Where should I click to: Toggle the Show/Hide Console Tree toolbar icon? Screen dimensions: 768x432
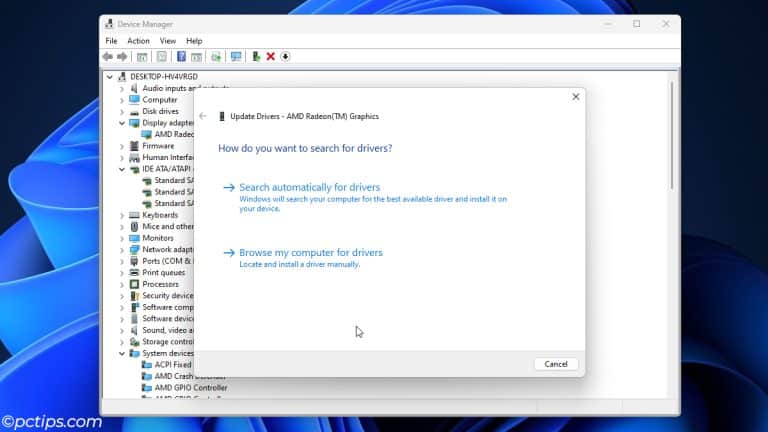click(142, 57)
